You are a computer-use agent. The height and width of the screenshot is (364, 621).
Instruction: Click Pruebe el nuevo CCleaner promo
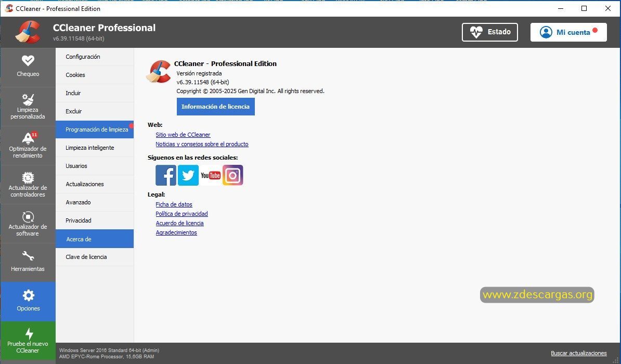pos(28,341)
